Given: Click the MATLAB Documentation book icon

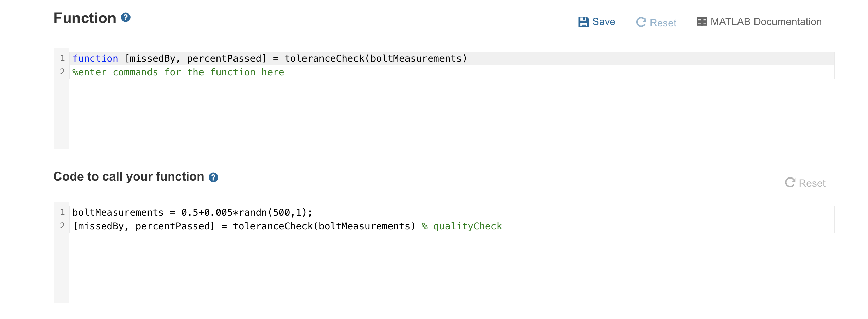Looking at the screenshot, I should (702, 22).
